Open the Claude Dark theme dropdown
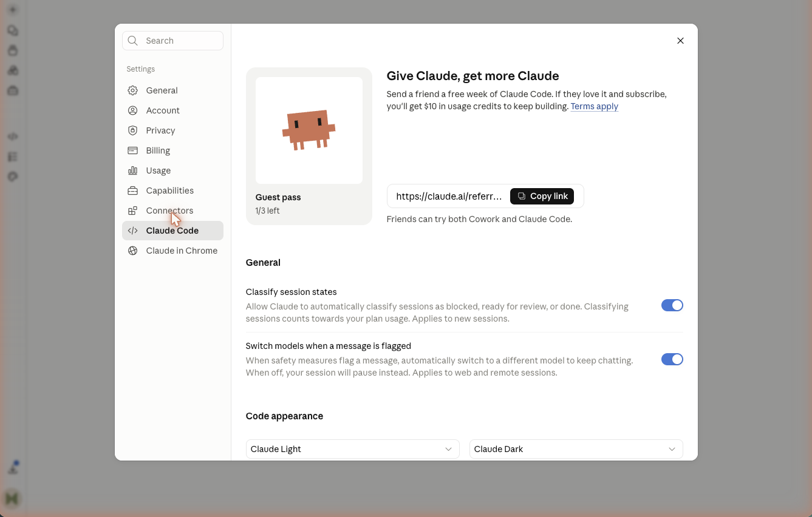812x517 pixels. click(x=576, y=449)
